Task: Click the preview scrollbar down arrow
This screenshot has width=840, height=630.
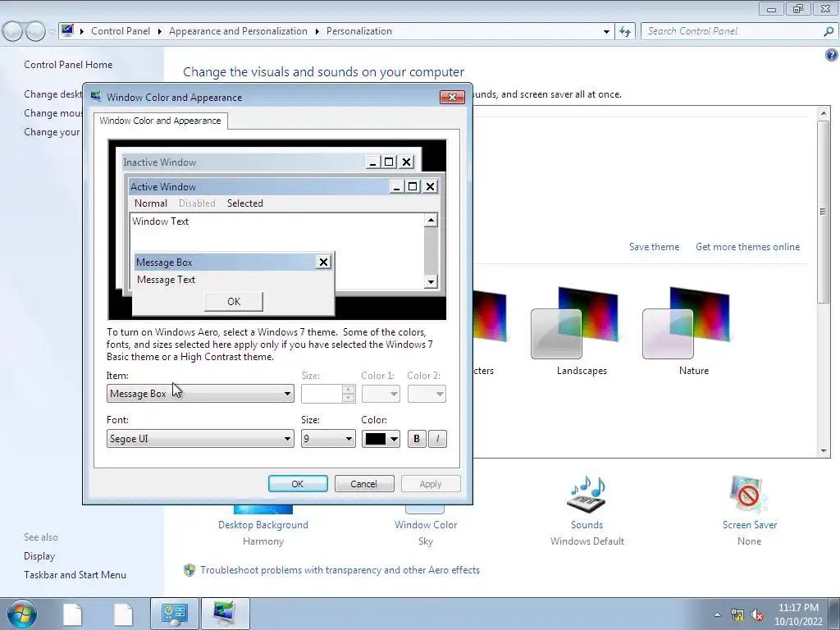Action: pos(431,281)
